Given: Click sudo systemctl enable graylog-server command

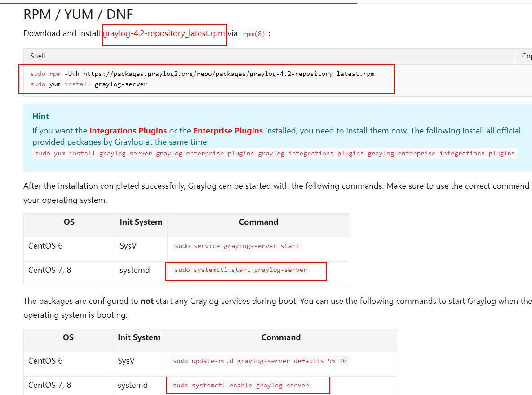Looking at the screenshot, I should coord(241,385).
